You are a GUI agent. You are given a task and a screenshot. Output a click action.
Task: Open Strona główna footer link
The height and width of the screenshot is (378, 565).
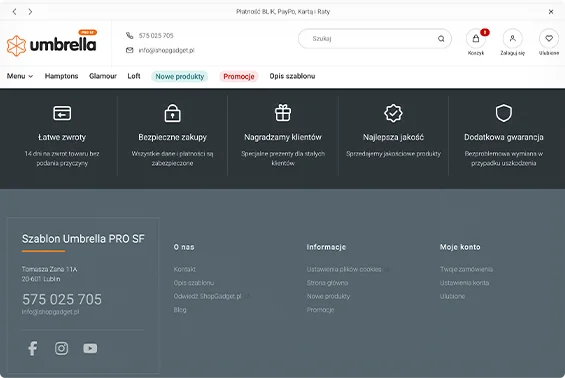coord(327,283)
